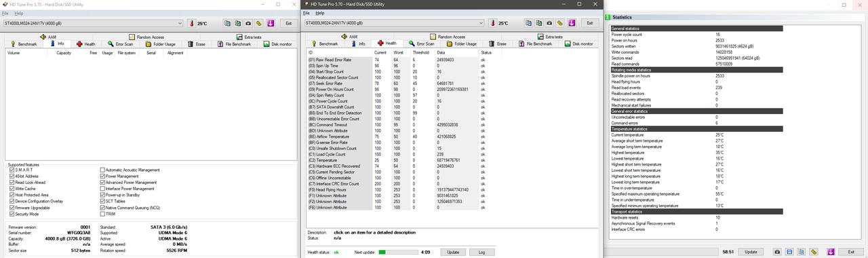Image resolution: width=868 pixels, height=258 pixels.
Task: Open Help menu in left window
Action: click(18, 13)
